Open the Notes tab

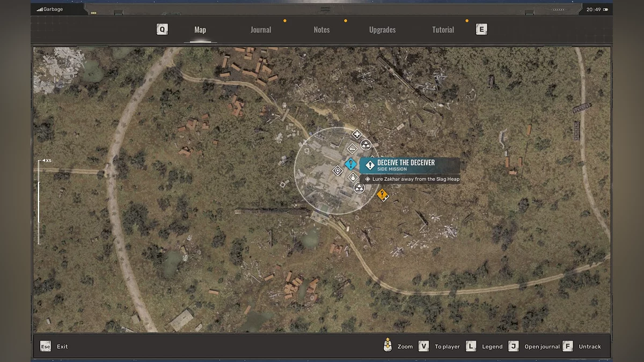pyautogui.click(x=321, y=30)
